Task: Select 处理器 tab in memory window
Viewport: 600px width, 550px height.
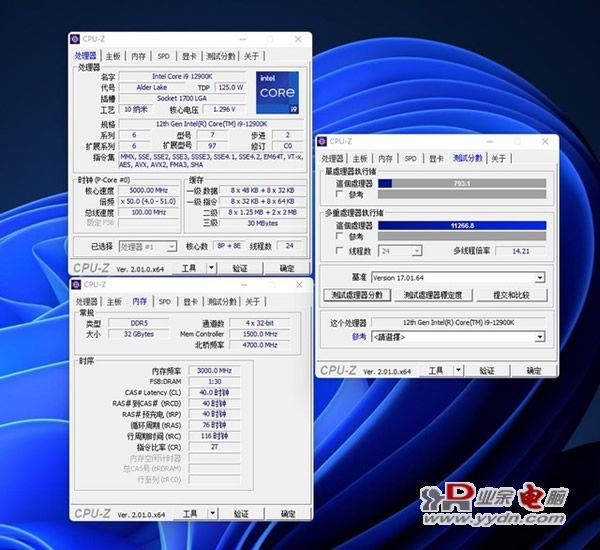Action: point(86,302)
